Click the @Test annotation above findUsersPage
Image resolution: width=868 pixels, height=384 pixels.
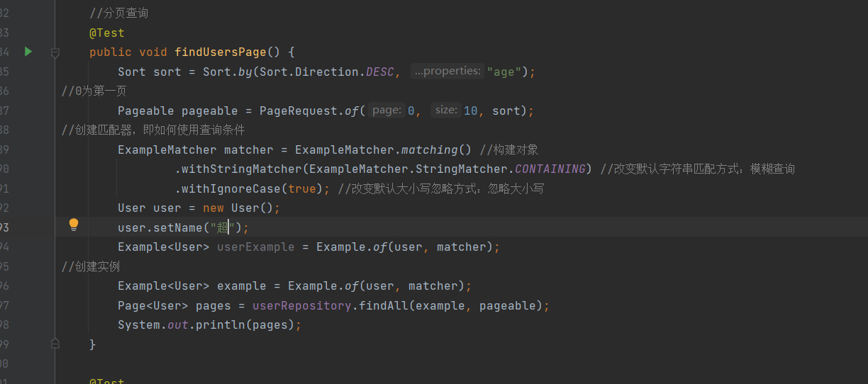tap(106, 33)
